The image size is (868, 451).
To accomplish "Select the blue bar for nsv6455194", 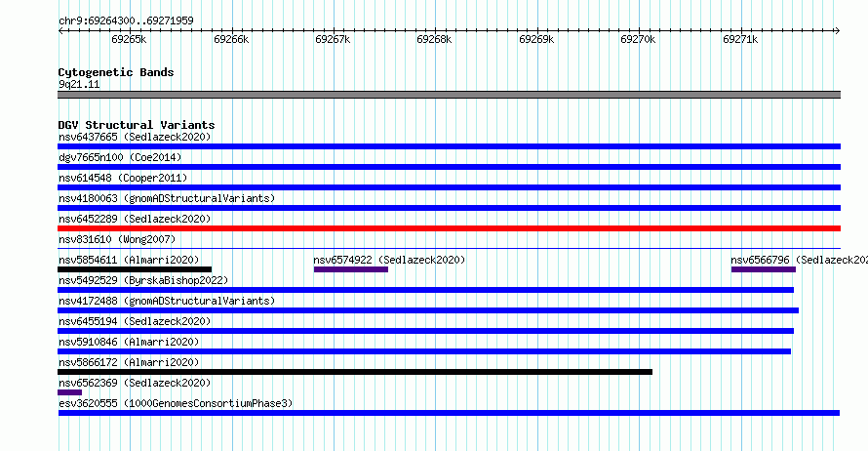I will pyautogui.click(x=425, y=331).
